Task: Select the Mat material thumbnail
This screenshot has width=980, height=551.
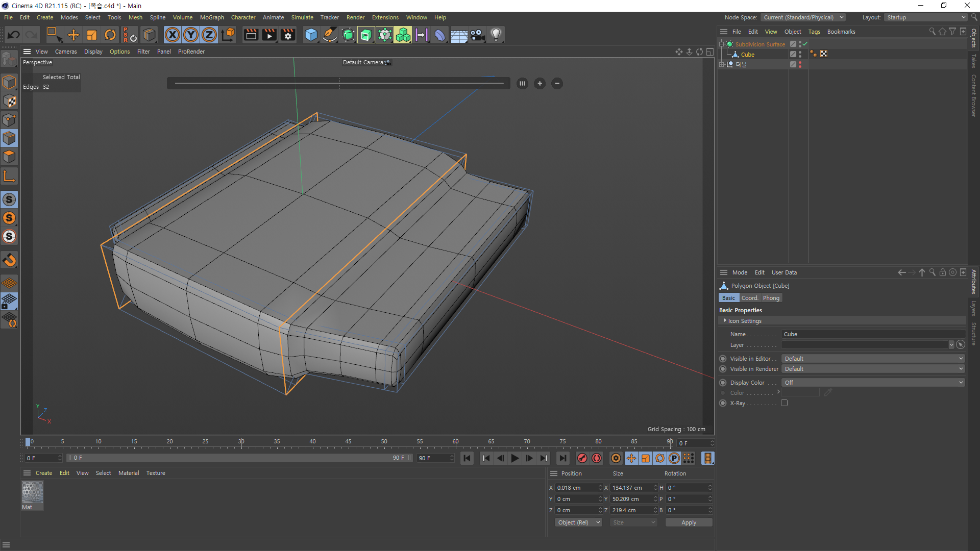Action: [x=32, y=493]
